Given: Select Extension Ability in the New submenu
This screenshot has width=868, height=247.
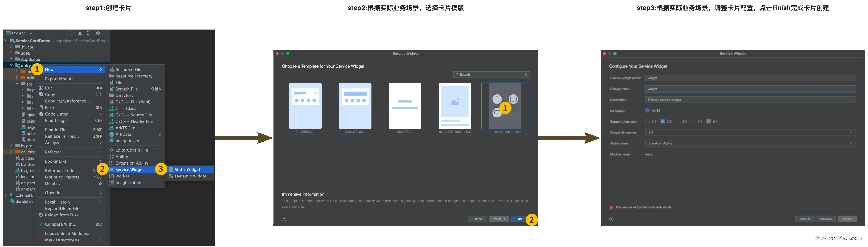Looking at the screenshot, I should 132,163.
